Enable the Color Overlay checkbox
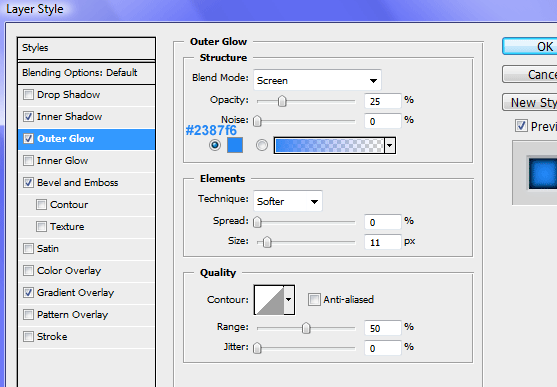The image size is (557, 387). pos(28,270)
